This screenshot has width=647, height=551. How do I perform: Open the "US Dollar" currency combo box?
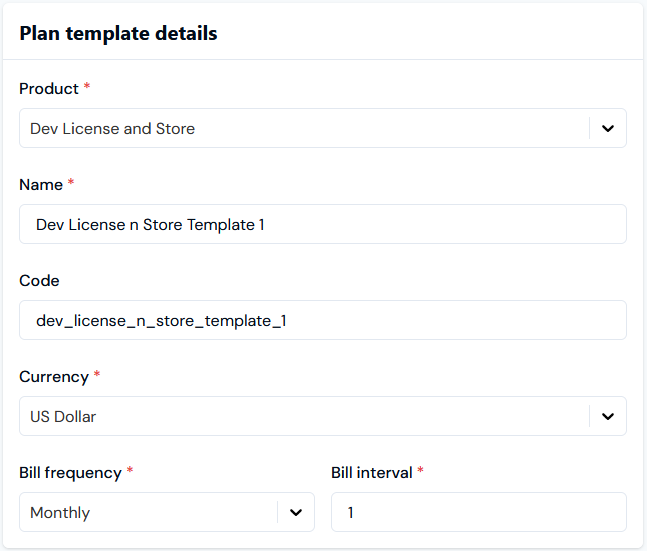(323, 416)
